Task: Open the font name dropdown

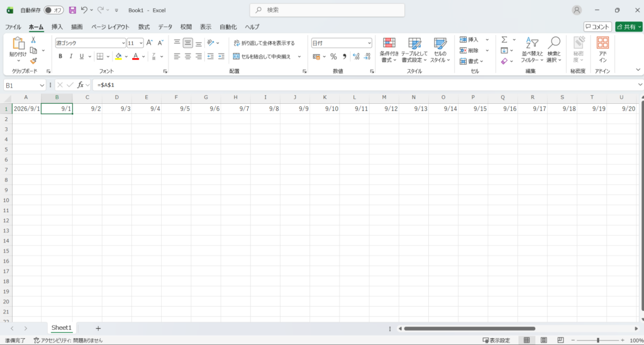Action: pyautogui.click(x=124, y=43)
